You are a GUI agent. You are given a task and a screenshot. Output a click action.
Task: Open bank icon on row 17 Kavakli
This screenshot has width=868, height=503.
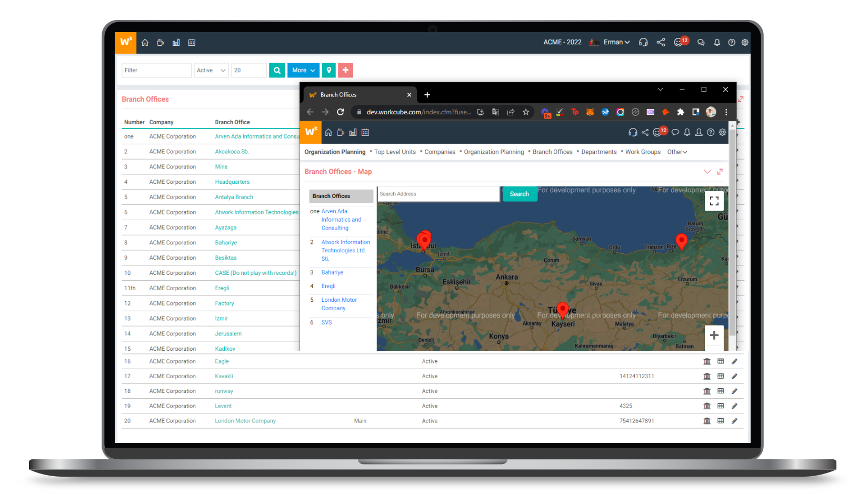coord(707,376)
